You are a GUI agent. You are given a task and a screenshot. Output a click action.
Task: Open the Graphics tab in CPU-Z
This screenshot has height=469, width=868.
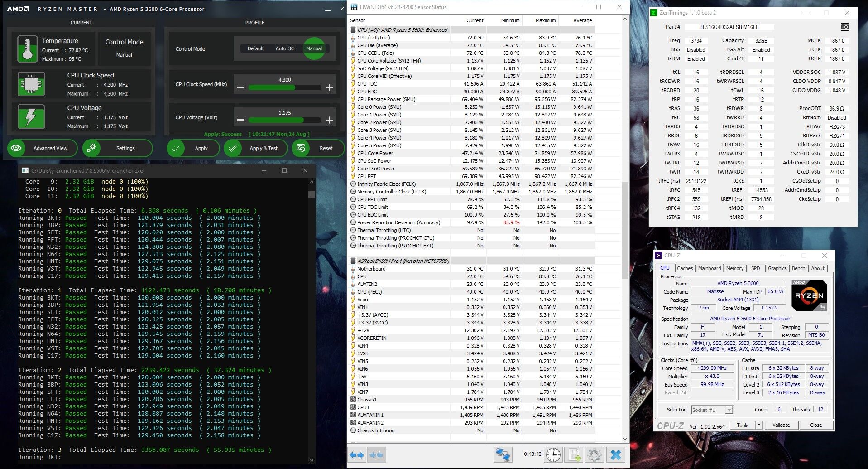pyautogui.click(x=777, y=268)
